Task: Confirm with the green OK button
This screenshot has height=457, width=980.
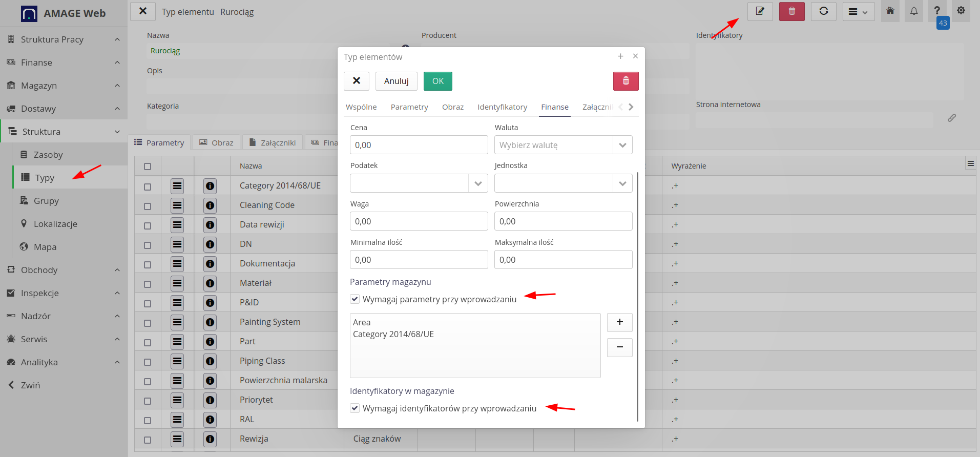Action: click(437, 81)
